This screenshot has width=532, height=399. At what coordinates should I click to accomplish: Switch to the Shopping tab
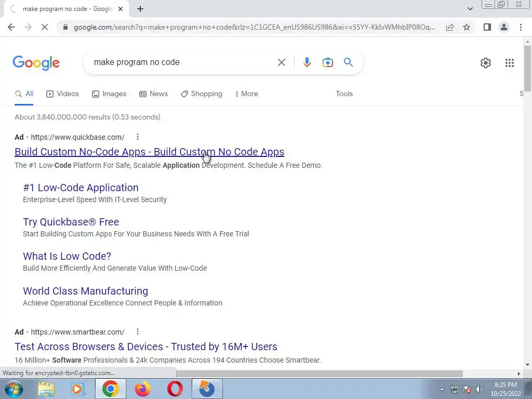tap(202, 94)
